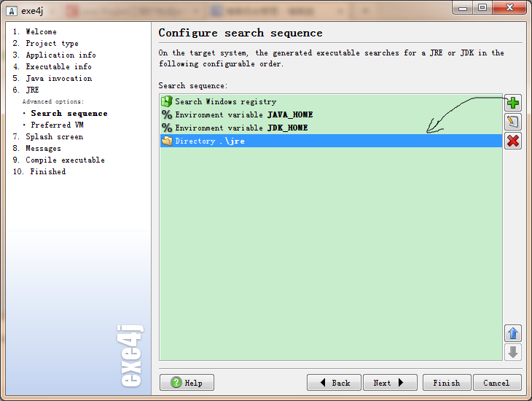
Task: Click the Finish button
Action: [446, 383]
